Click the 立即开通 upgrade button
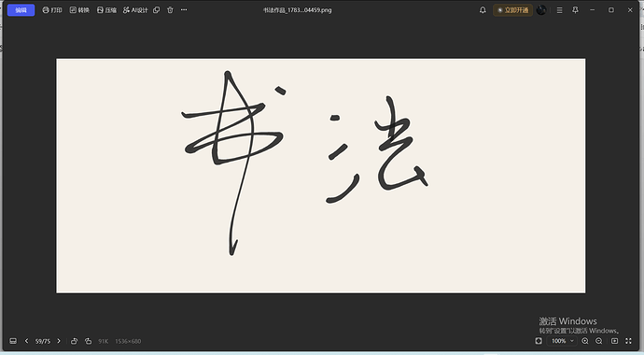Image resolution: width=644 pixels, height=355 pixels. click(512, 10)
